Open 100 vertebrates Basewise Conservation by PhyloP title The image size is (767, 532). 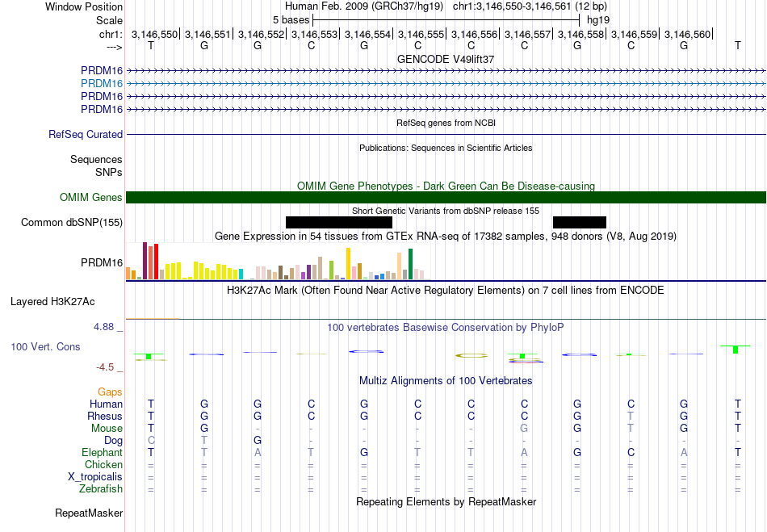(446, 328)
